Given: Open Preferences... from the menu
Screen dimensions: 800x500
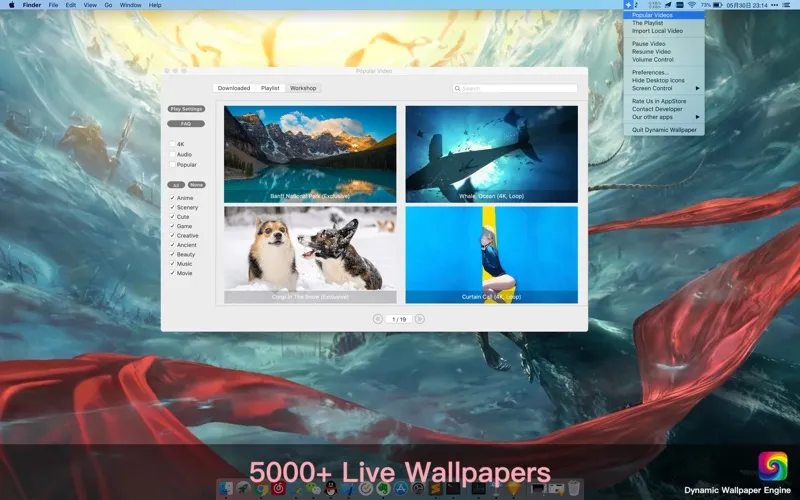Looking at the screenshot, I should pos(664,72).
